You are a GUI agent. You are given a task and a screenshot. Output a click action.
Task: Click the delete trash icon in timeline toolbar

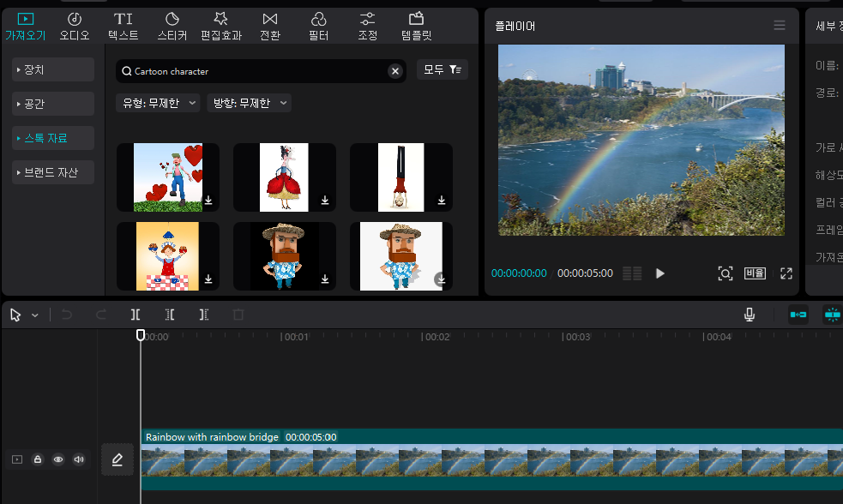pos(238,315)
